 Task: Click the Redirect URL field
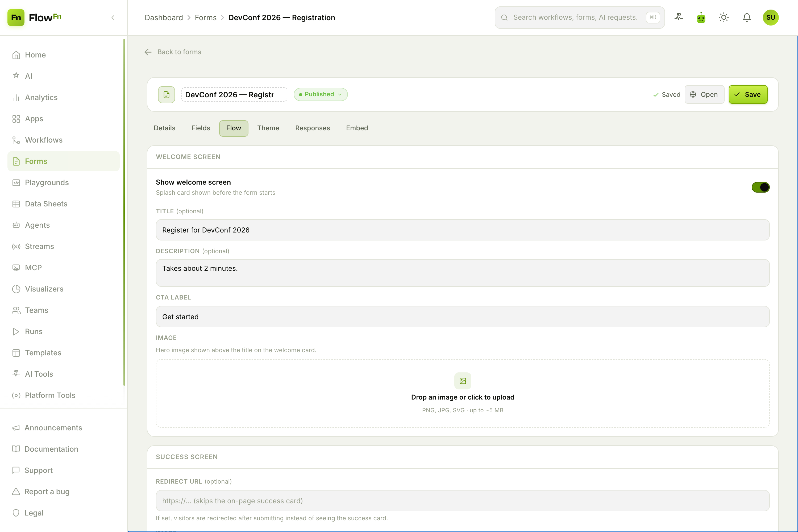463,501
